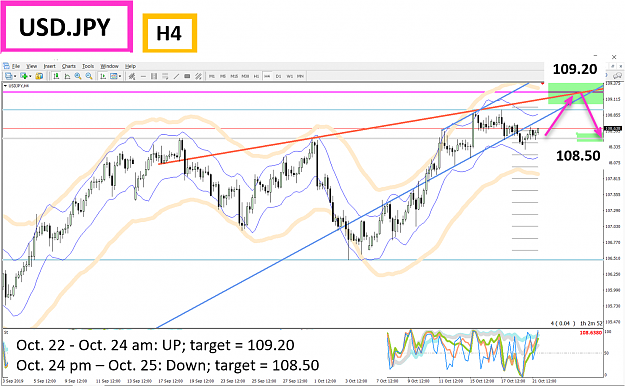Open the Insert menu
Image resolution: width=625 pixels, height=386 pixels.
49,66
